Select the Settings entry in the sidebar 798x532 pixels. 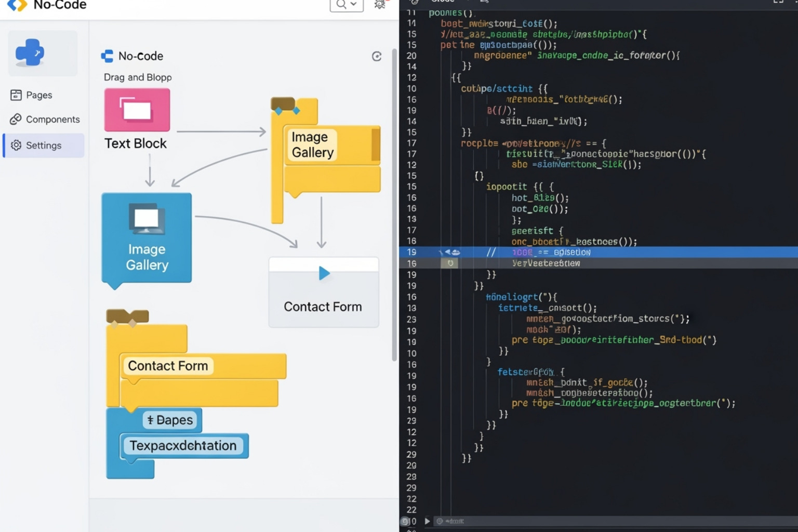point(44,145)
